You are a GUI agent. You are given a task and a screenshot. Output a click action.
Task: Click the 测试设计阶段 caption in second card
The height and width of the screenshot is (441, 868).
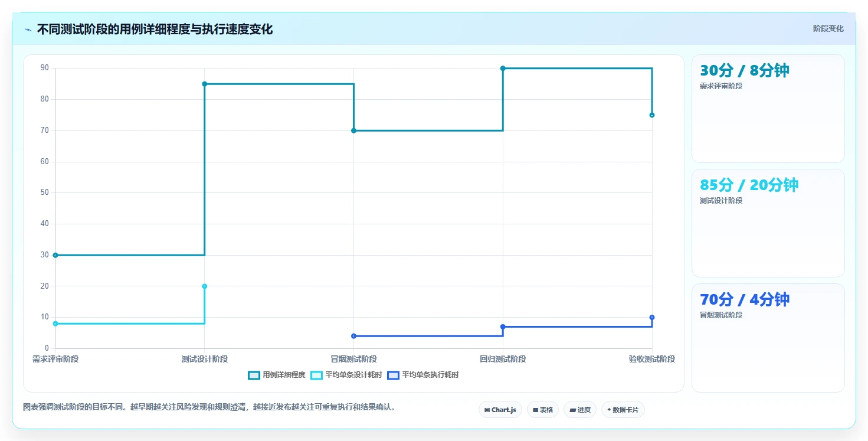(x=721, y=201)
